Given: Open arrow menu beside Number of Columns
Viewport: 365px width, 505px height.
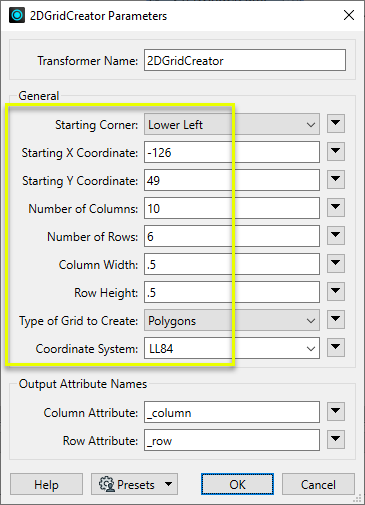Looking at the screenshot, I should point(336,208).
